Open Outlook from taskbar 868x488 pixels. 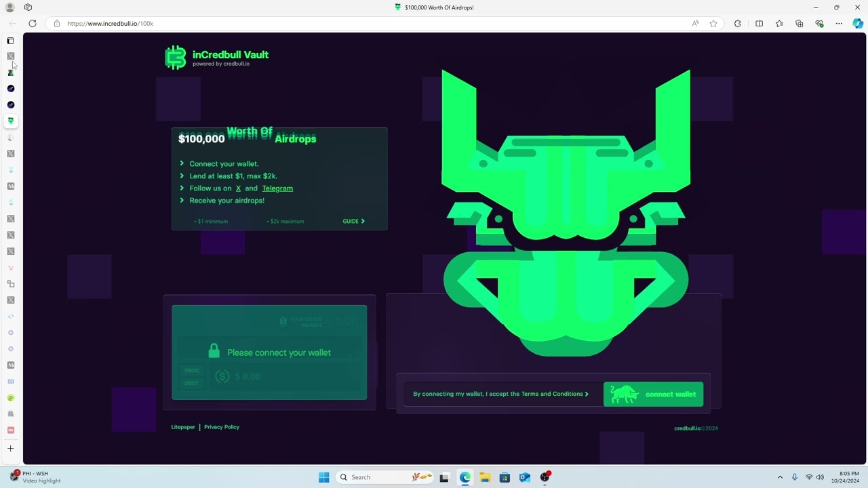(524, 477)
